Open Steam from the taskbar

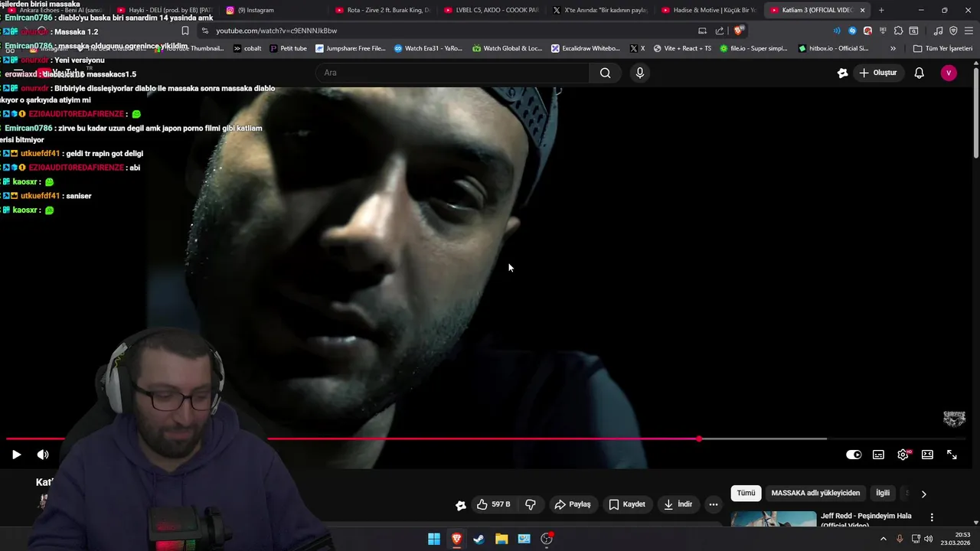479,539
